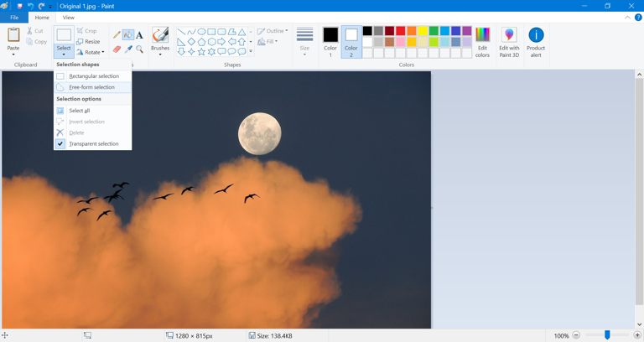
Task: Toggle the Transparent selection checkmark
Action: point(60,143)
